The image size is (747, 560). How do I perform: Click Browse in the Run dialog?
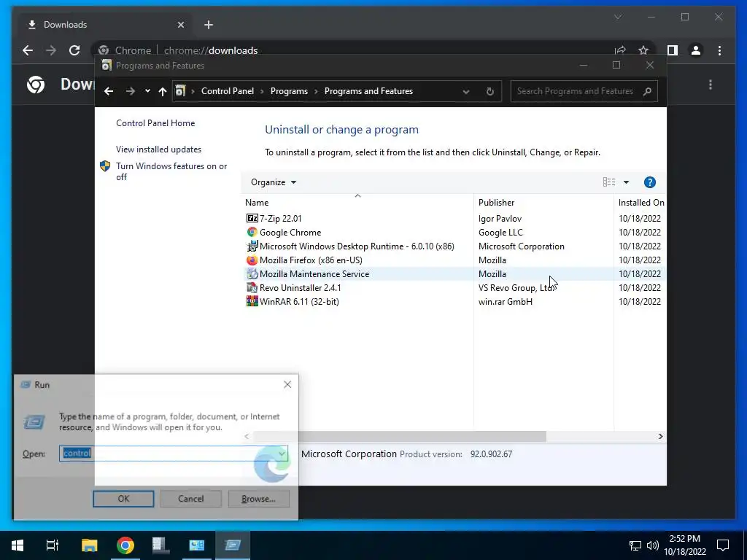tap(258, 499)
